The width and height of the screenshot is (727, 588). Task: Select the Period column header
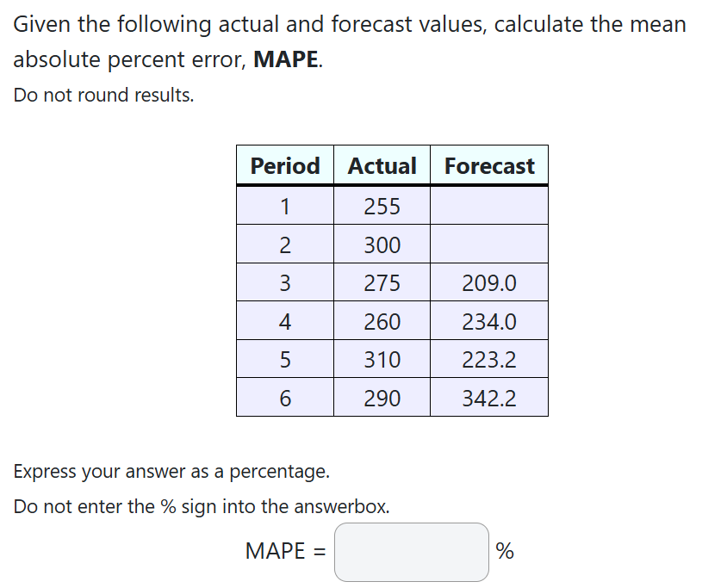click(284, 165)
